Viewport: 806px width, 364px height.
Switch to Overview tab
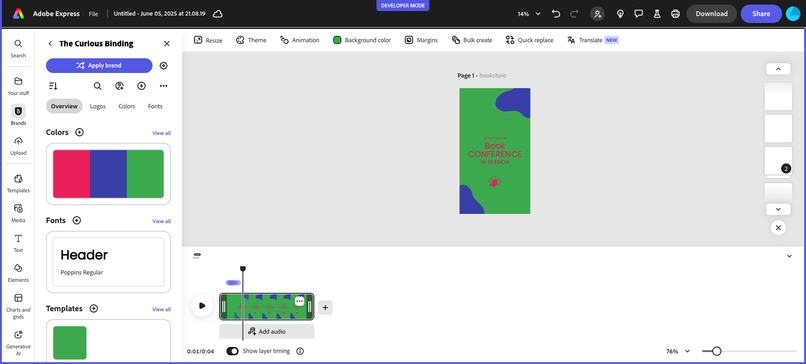[64, 106]
